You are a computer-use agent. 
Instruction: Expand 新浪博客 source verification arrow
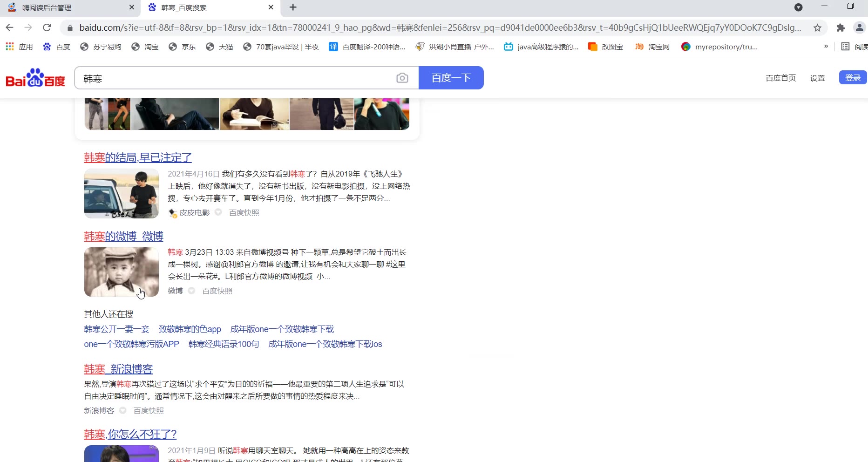[x=123, y=410]
